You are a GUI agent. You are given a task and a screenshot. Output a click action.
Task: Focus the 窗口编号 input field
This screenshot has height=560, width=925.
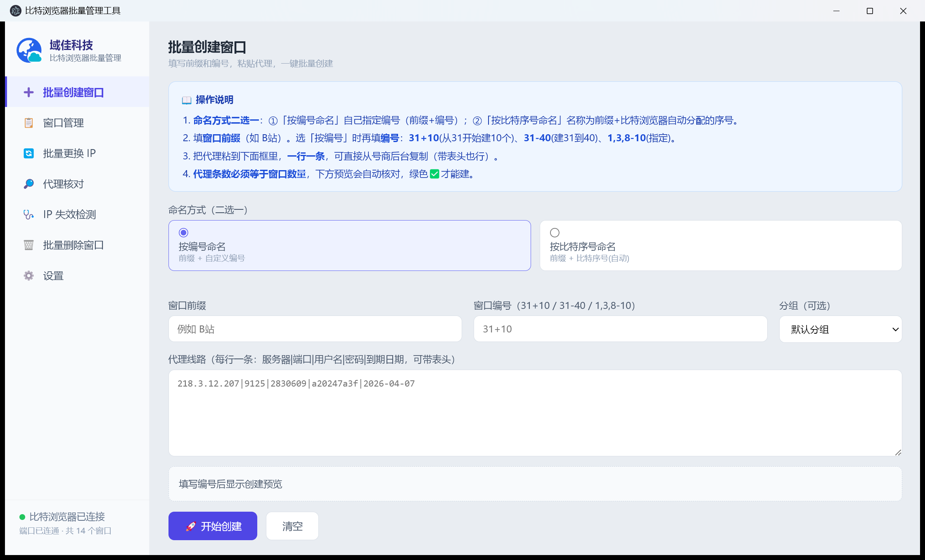click(x=620, y=329)
